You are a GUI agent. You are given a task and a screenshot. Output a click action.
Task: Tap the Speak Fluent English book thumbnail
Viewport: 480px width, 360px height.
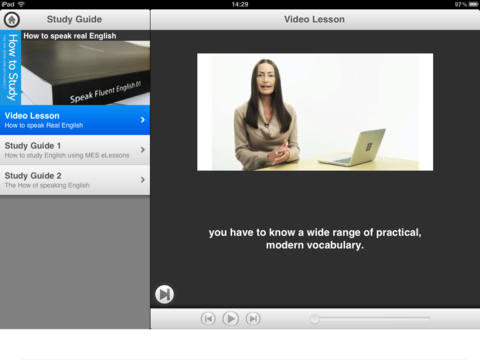[86, 73]
